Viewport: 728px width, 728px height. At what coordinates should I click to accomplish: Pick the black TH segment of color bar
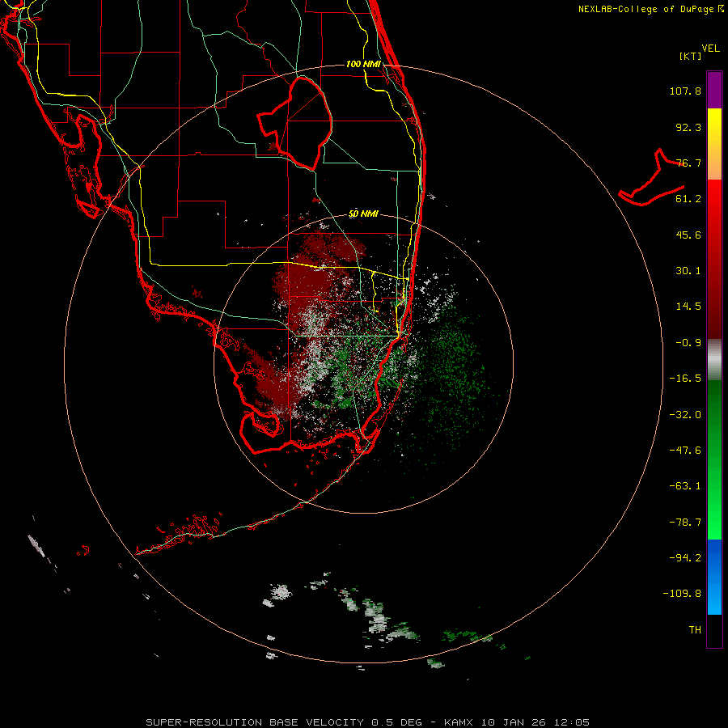coord(714,630)
